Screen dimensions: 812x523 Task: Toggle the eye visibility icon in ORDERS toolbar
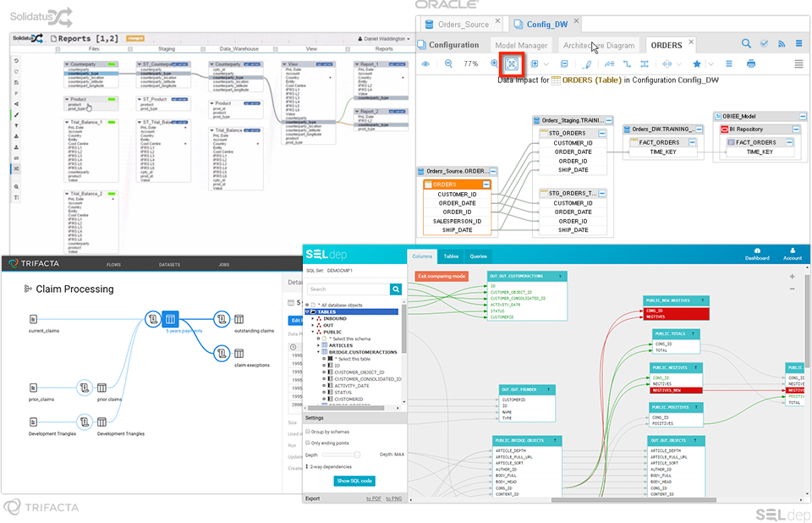pos(425,63)
